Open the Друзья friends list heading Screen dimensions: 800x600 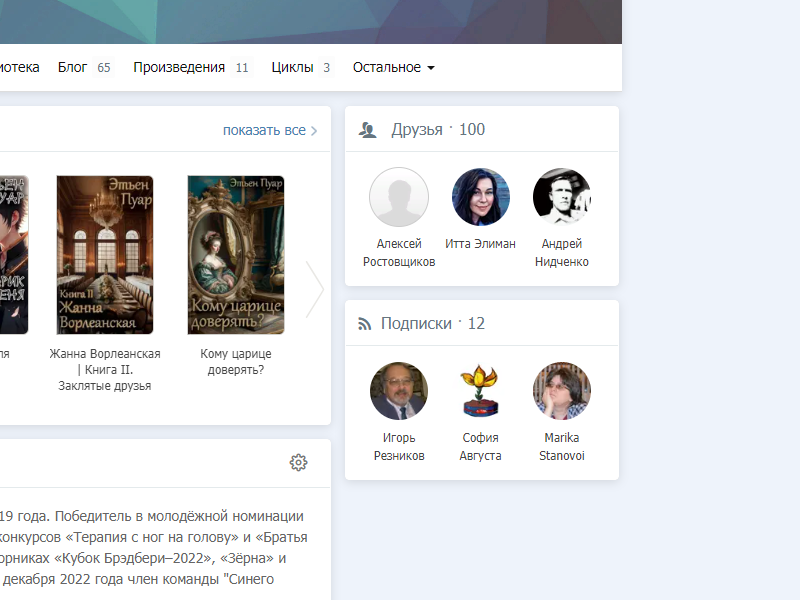click(417, 130)
